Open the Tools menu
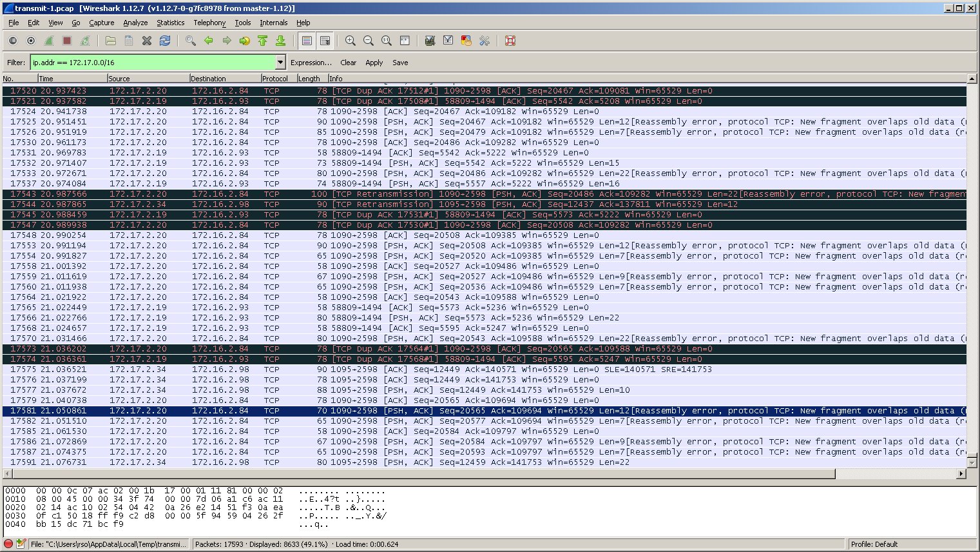Screen dimensions: 980x552 pos(243,23)
